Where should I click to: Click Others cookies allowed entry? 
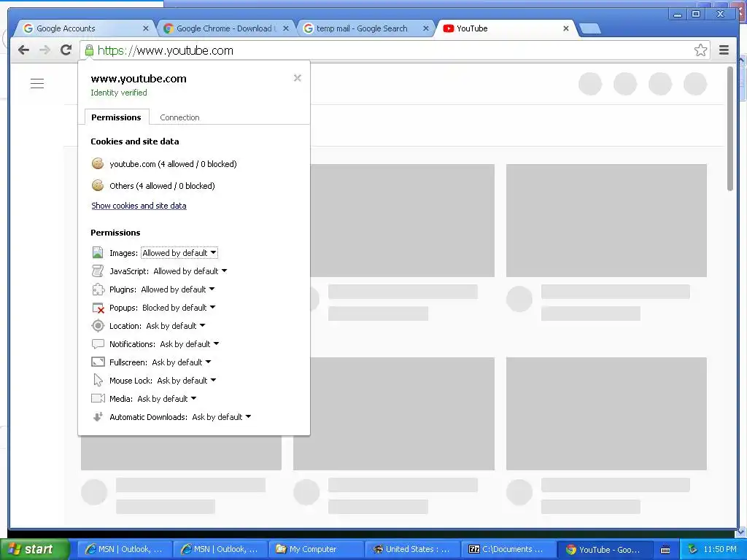coord(162,186)
